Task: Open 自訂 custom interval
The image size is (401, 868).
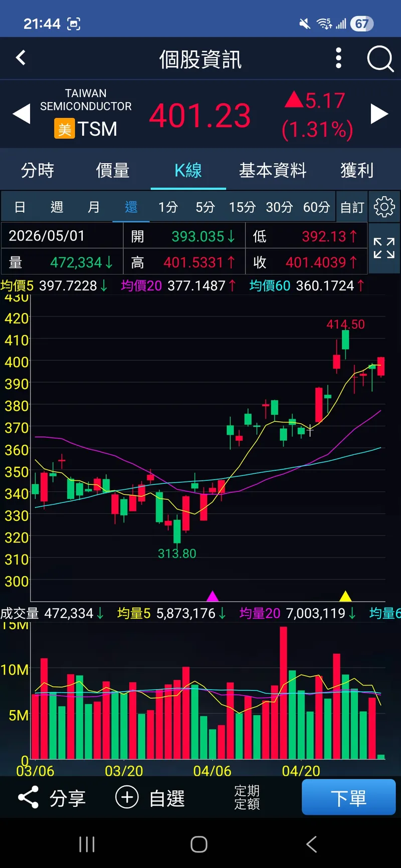Action: coord(352,207)
